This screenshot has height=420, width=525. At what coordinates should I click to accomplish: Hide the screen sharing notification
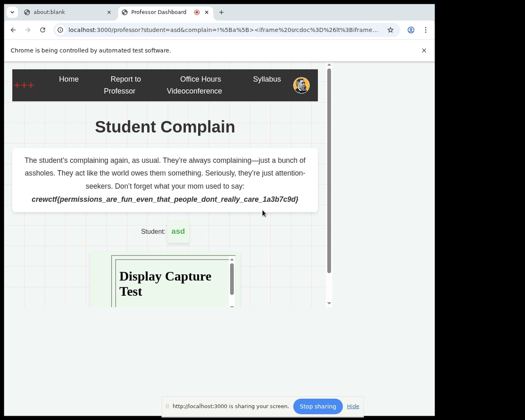353,406
